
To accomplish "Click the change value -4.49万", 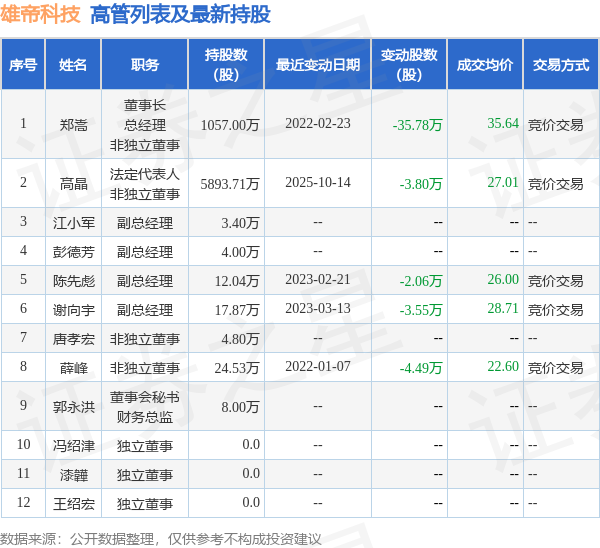I will pyautogui.click(x=421, y=368).
